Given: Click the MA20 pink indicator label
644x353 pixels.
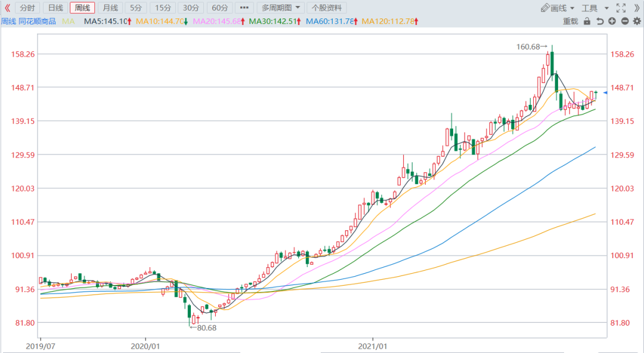Looking at the screenshot, I should click(218, 21).
